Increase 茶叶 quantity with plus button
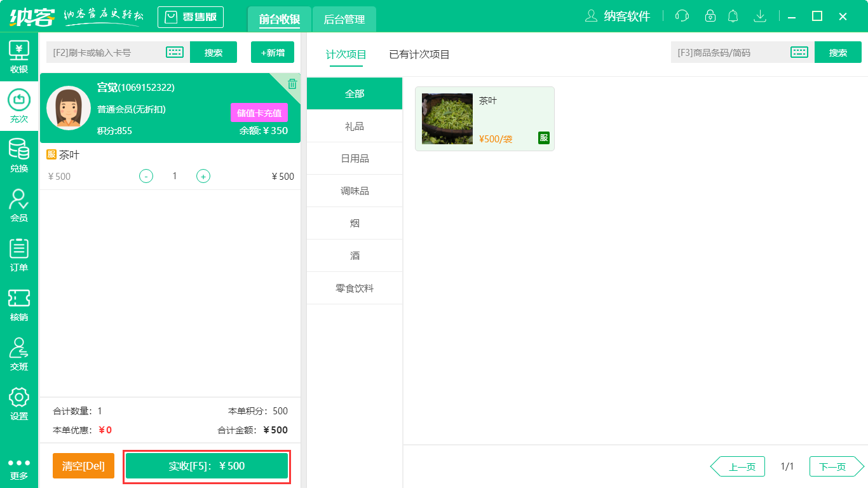 coord(203,176)
